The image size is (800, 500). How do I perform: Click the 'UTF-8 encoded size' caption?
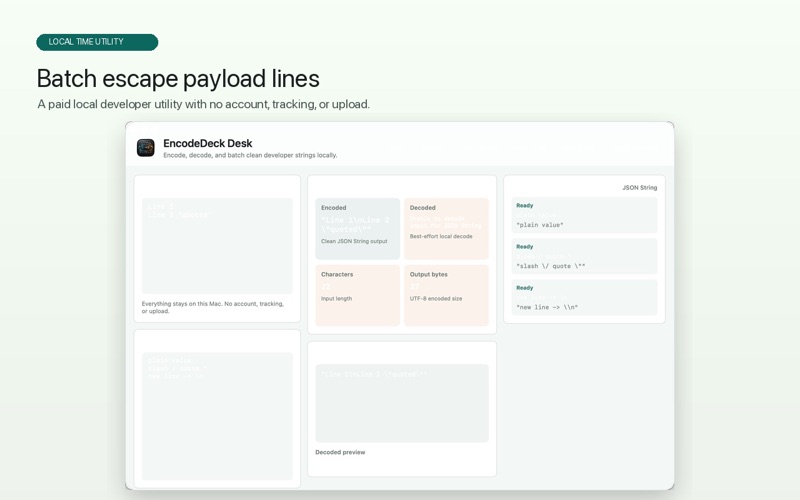point(436,298)
